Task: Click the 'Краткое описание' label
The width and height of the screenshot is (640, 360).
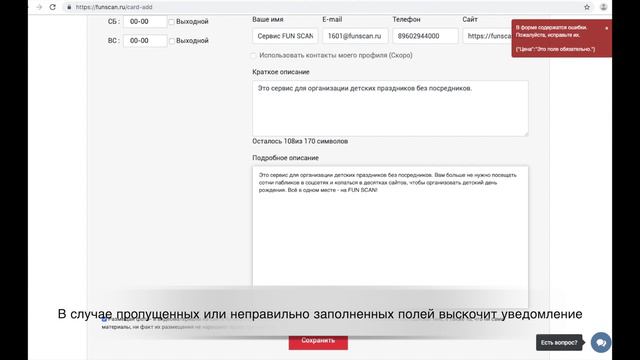Action: point(281,72)
